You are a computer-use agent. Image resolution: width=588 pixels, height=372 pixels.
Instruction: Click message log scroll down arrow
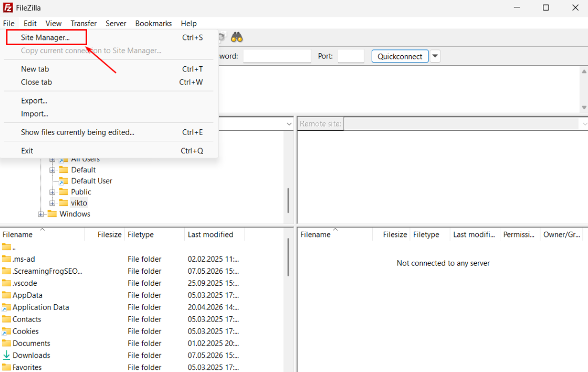pos(584,107)
